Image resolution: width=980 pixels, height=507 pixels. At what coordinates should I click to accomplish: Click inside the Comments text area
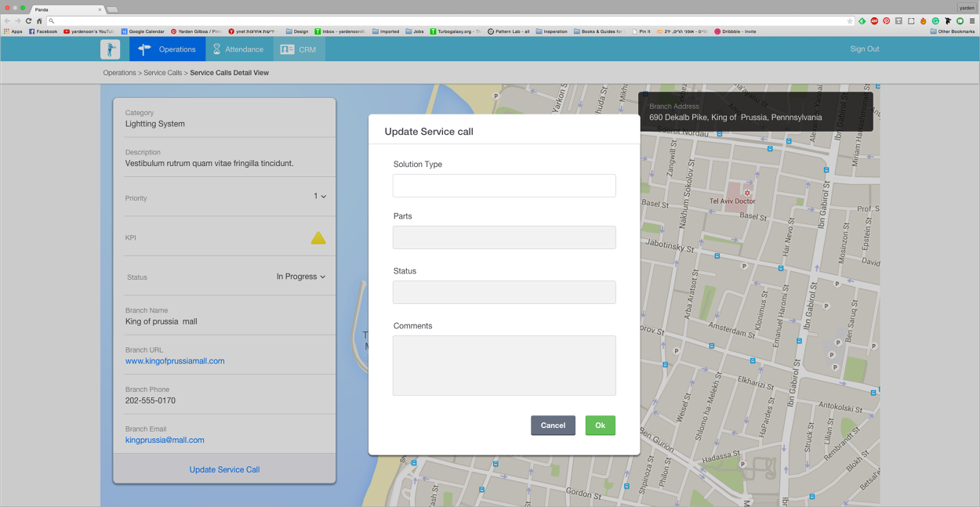pyautogui.click(x=503, y=365)
